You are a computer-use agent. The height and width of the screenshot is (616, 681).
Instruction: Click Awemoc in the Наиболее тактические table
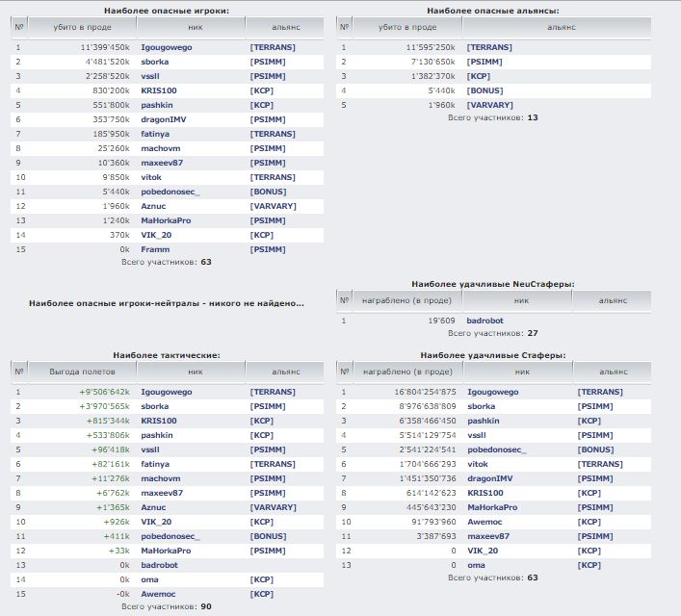159,594
